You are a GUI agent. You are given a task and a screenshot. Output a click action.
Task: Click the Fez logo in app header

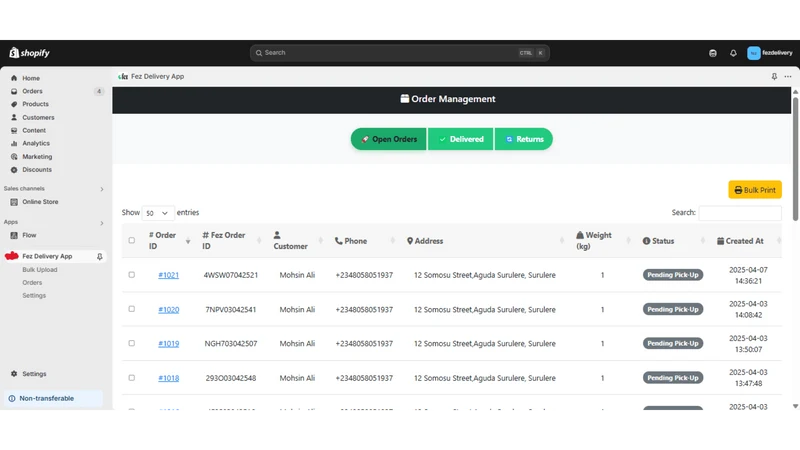[123, 77]
